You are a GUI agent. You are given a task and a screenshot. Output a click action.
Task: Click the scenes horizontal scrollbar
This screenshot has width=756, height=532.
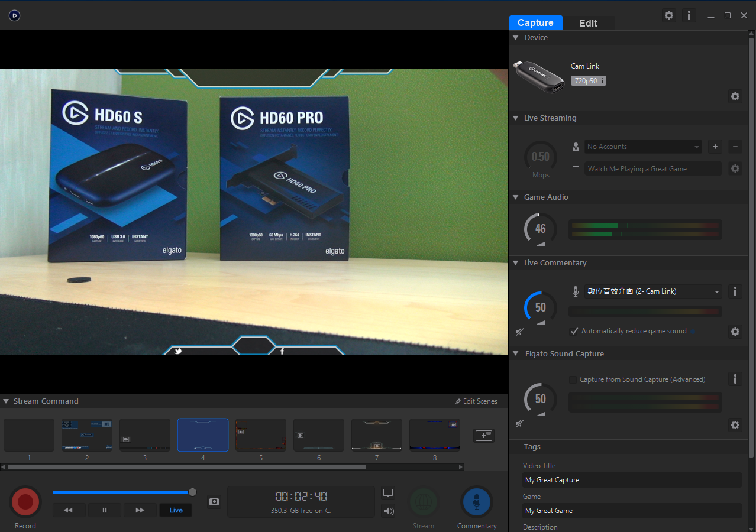click(187, 467)
